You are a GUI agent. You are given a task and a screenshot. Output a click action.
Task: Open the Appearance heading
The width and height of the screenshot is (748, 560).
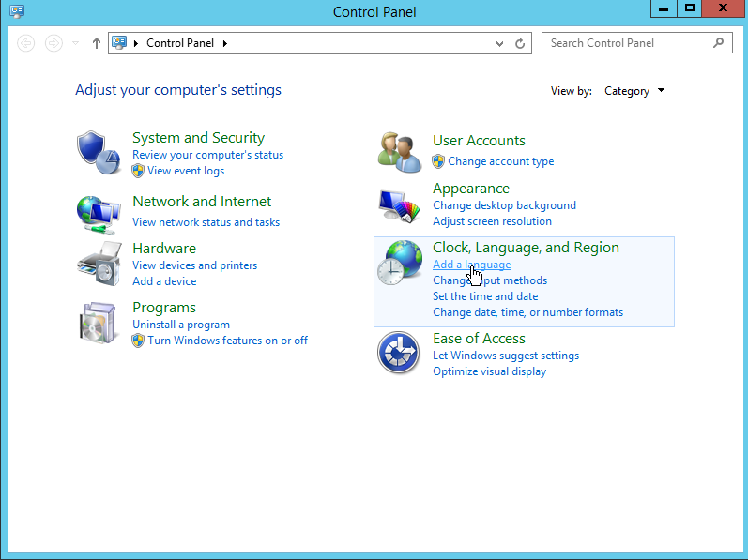[x=471, y=189]
